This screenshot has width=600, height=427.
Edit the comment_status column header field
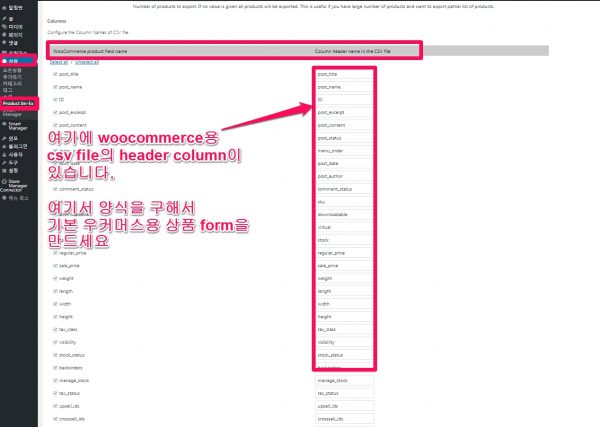[x=345, y=189]
